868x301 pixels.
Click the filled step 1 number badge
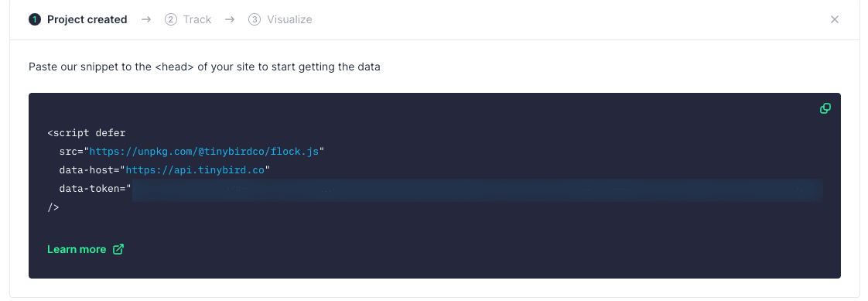[35, 20]
